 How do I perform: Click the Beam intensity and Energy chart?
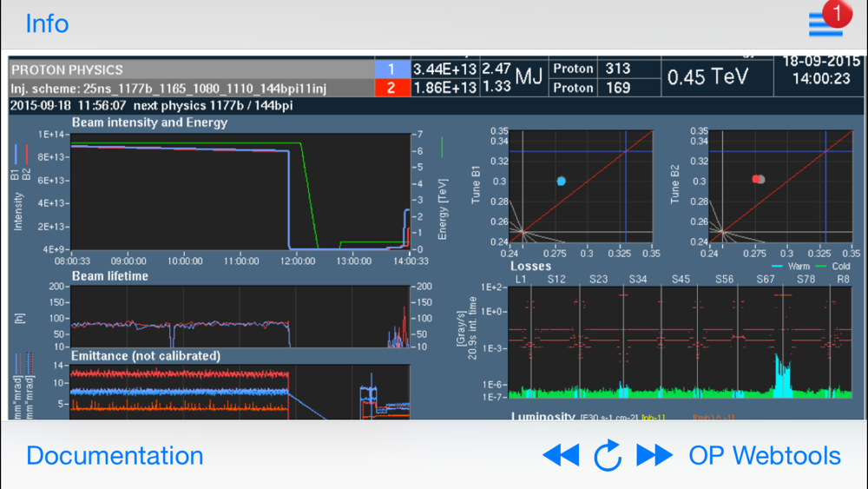coord(240,192)
